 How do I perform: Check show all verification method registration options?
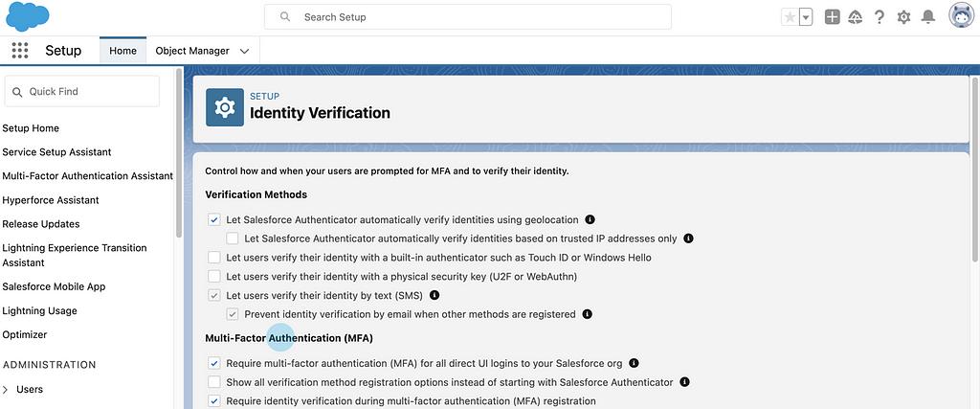point(214,382)
